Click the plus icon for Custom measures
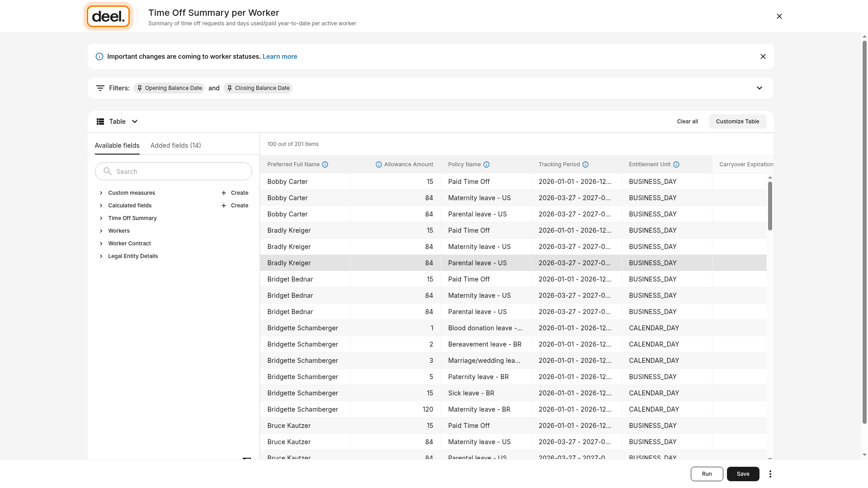Image resolution: width=868 pixels, height=488 pixels. coord(224,193)
